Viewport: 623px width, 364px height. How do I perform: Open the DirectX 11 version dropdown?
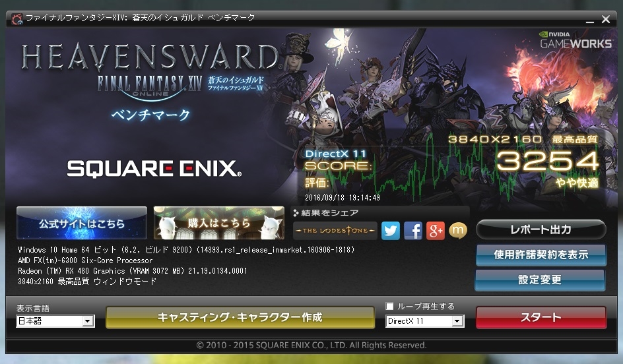click(425, 320)
